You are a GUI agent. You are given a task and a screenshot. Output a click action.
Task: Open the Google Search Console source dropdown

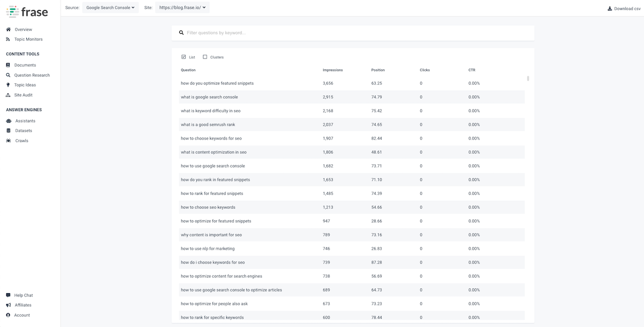[110, 8]
